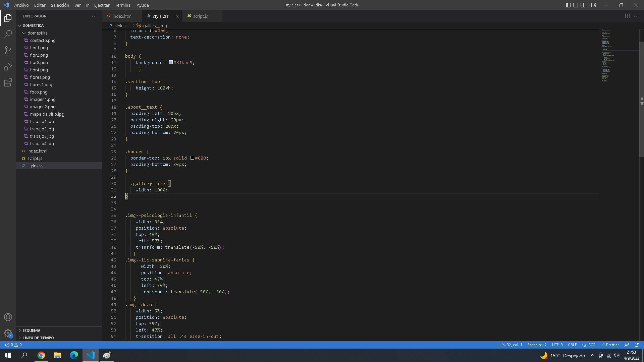Viewport: 644px width, 362px height.
Task: Open the Accounts menu icon
Action: [x=8, y=317]
